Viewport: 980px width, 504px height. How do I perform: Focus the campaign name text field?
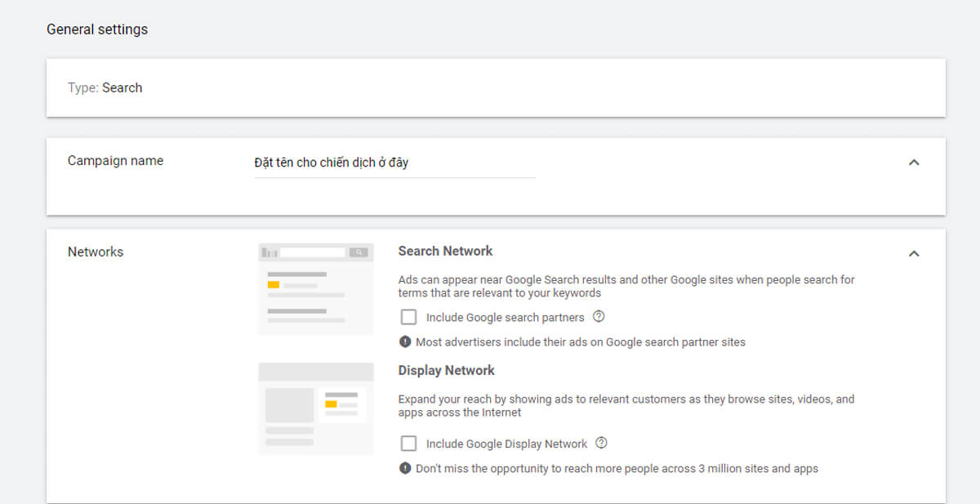coord(394,163)
